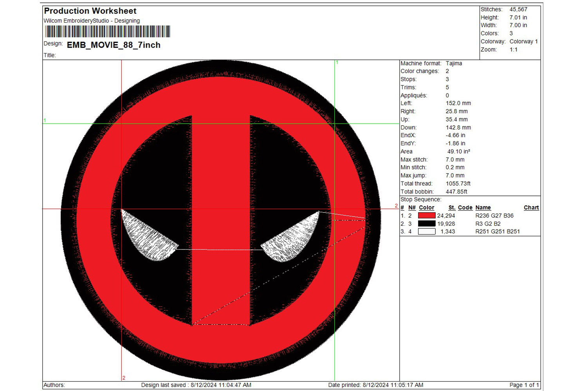Click the 'Stop Sequence:' heading
The width and height of the screenshot is (588, 391).
421,199
